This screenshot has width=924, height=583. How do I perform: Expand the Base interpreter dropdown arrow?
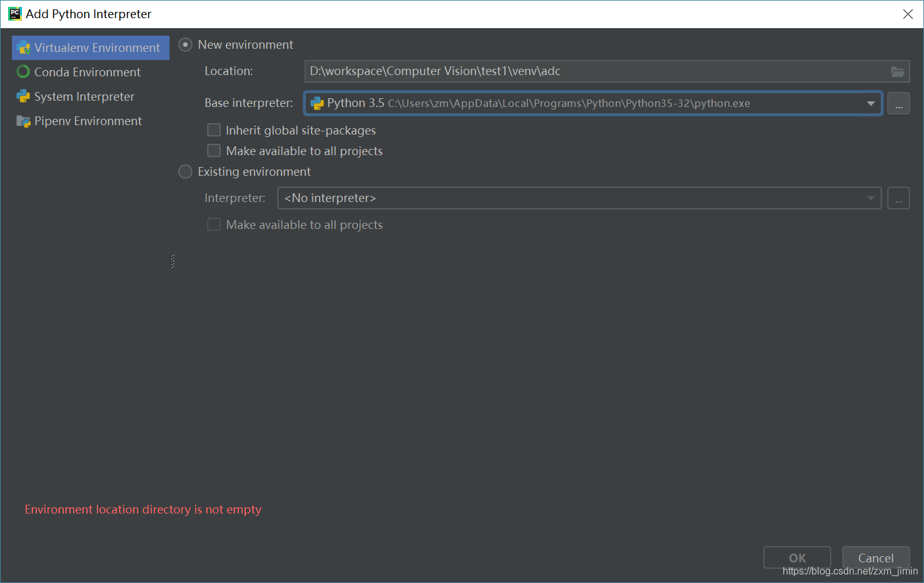(871, 103)
